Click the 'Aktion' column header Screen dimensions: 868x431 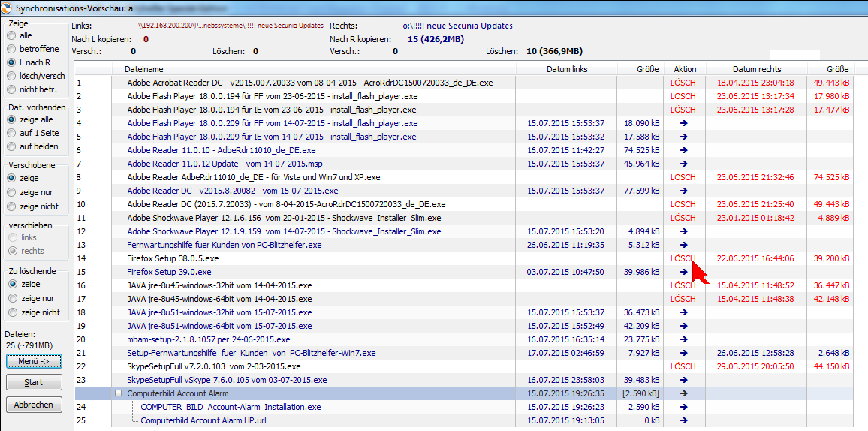point(685,69)
